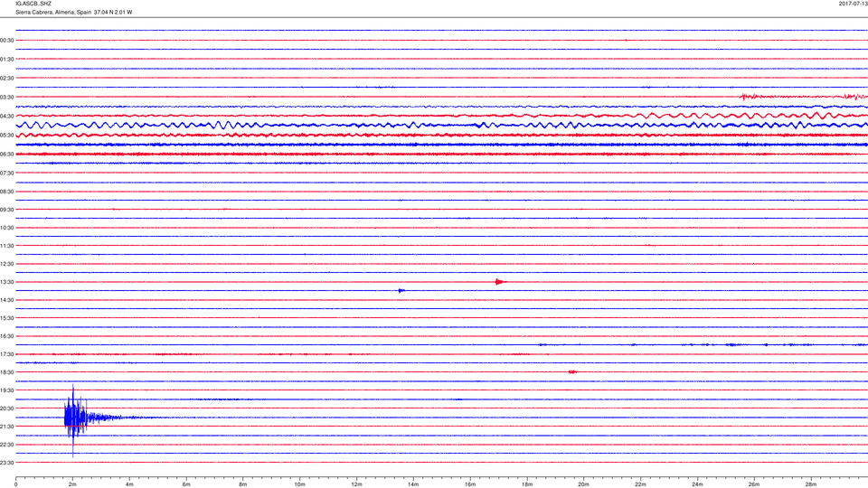The width and height of the screenshot is (868, 488).
Task: Click the station code IG.ASCB..SHZ header
Action: tap(33, 4)
